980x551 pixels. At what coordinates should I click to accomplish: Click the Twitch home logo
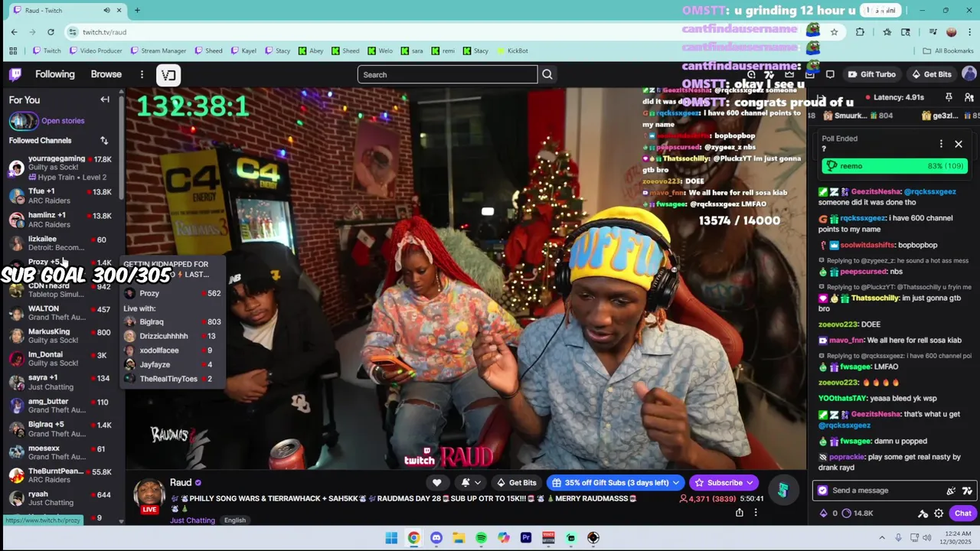[15, 74]
